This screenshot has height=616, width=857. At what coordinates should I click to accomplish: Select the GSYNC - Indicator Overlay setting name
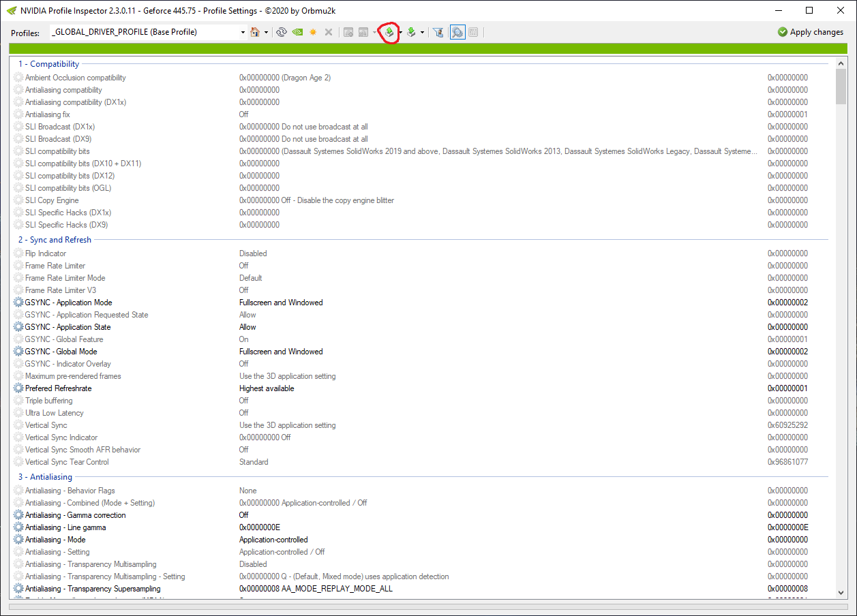[68, 364]
